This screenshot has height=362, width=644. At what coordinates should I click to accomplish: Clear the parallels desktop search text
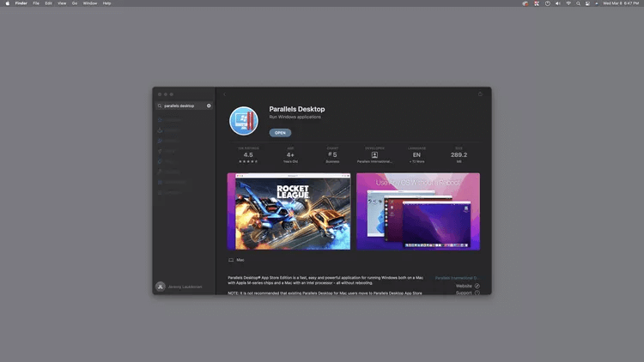[x=209, y=106]
